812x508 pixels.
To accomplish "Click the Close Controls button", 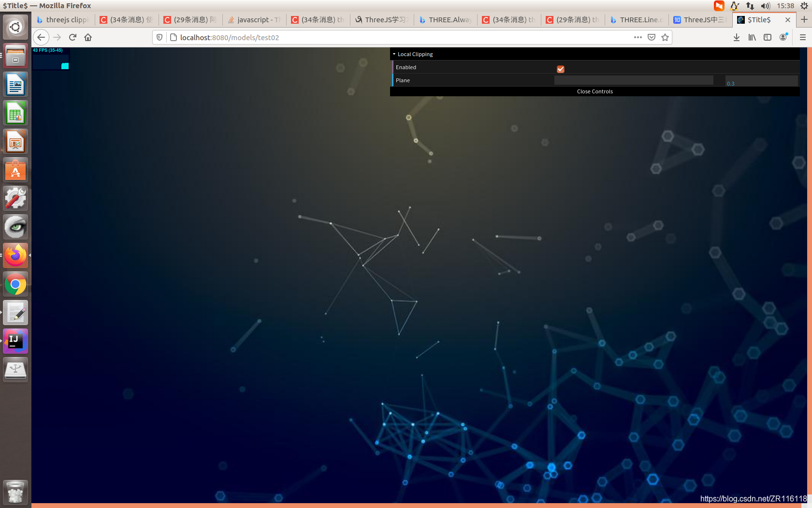I will [x=595, y=91].
